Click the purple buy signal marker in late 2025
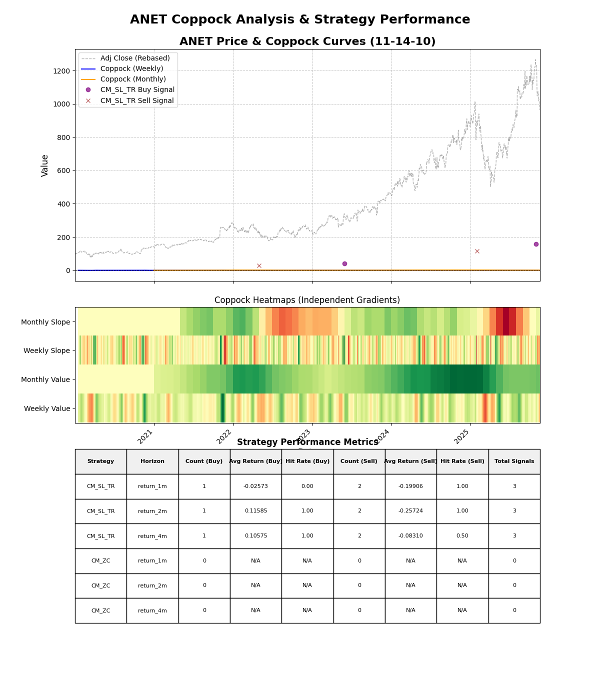This screenshot has height=700, width=600. click(x=536, y=244)
